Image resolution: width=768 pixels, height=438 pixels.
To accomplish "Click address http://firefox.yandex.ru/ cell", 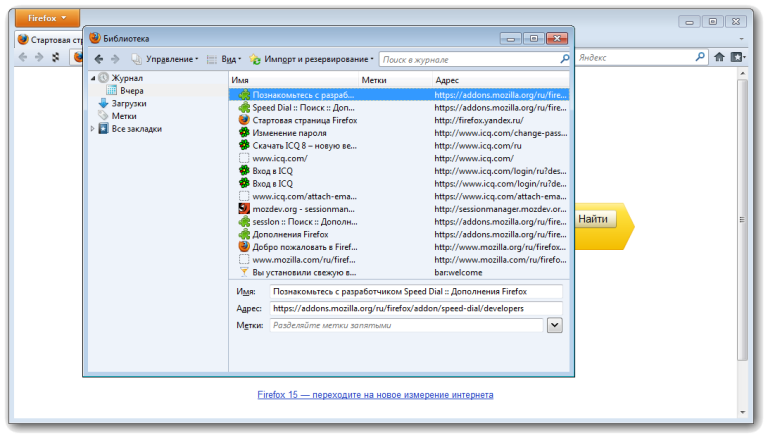I will [479, 120].
